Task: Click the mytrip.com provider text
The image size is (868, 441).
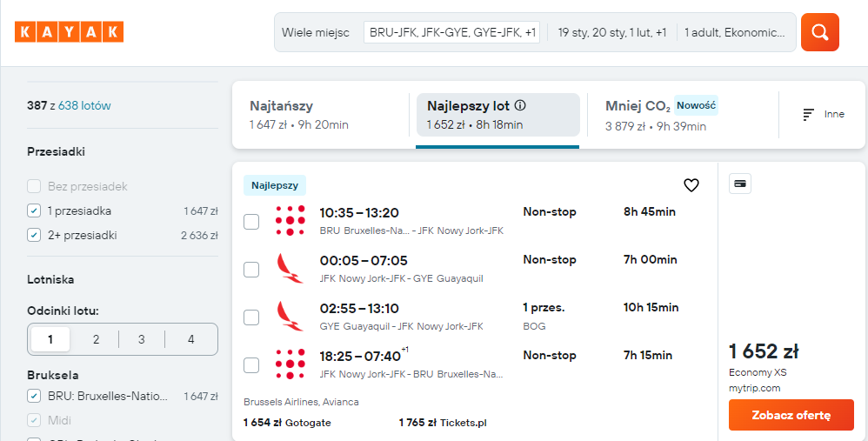Action: tap(755, 388)
